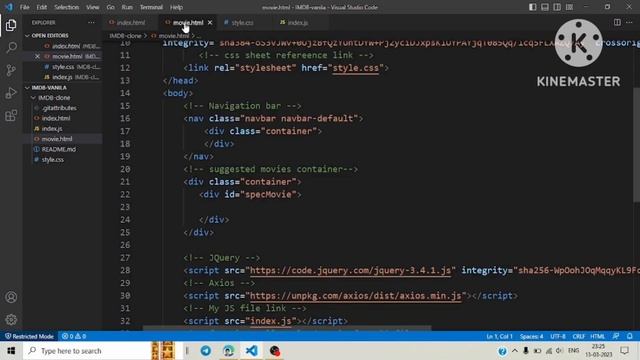Click the Windows search box
640x360 pixels.
tap(87, 351)
